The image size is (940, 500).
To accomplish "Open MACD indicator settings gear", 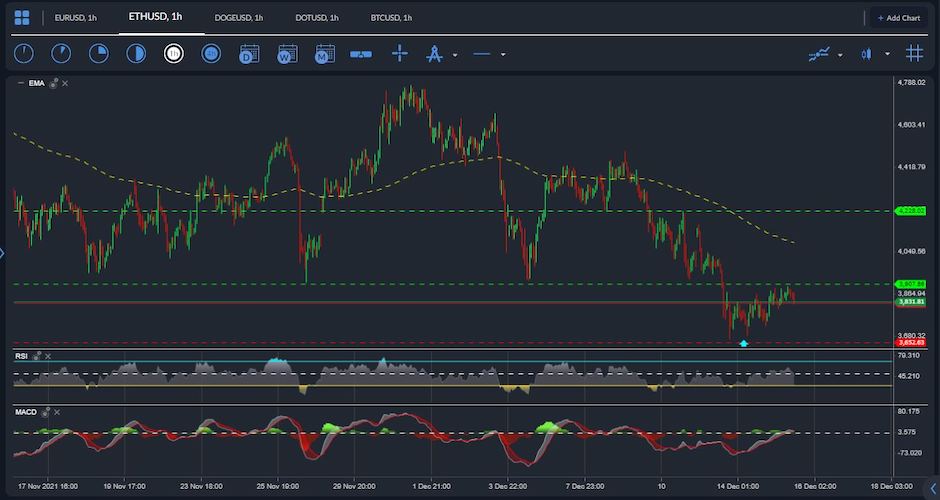I will click(46, 412).
